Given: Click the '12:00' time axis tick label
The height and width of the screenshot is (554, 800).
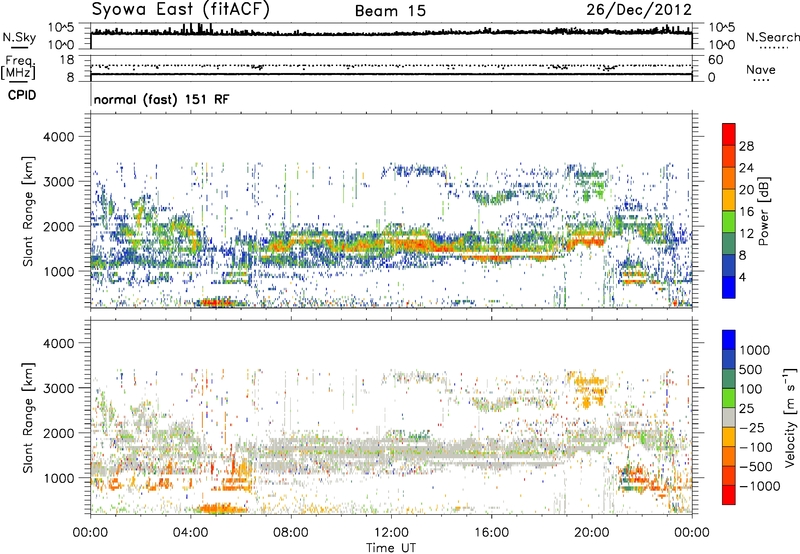Looking at the screenshot, I should click(391, 533).
